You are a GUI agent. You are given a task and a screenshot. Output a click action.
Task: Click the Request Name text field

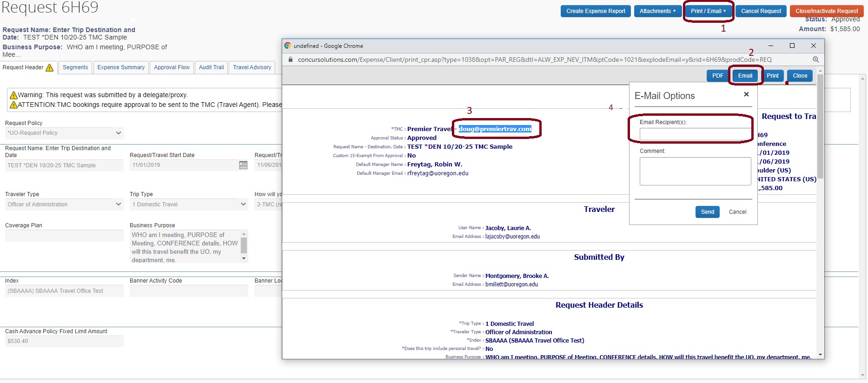coord(64,165)
